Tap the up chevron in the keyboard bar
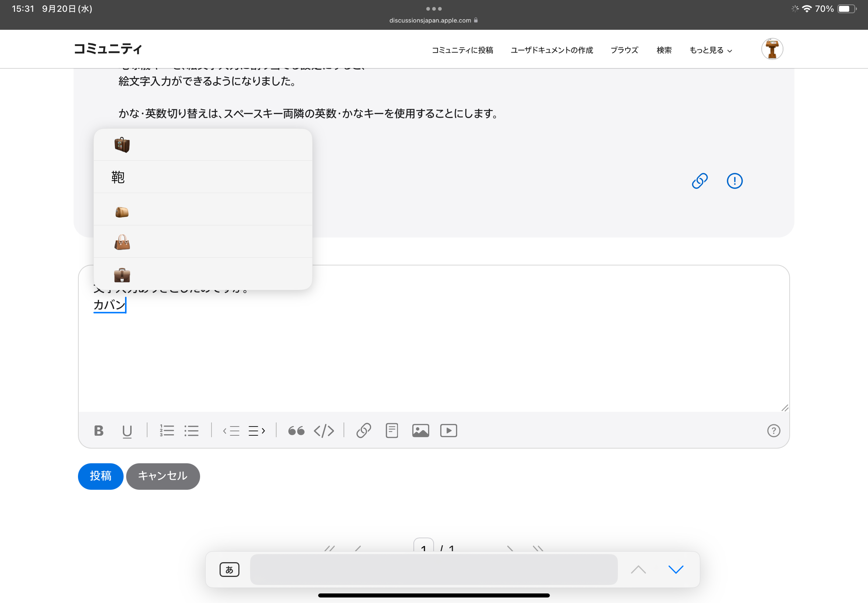Viewport: 868px width, 603px height. click(638, 570)
